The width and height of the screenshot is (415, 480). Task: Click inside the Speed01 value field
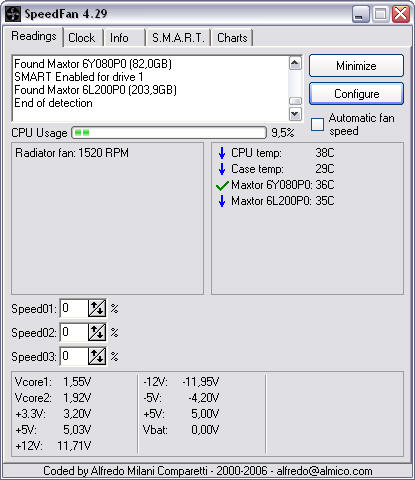74,309
